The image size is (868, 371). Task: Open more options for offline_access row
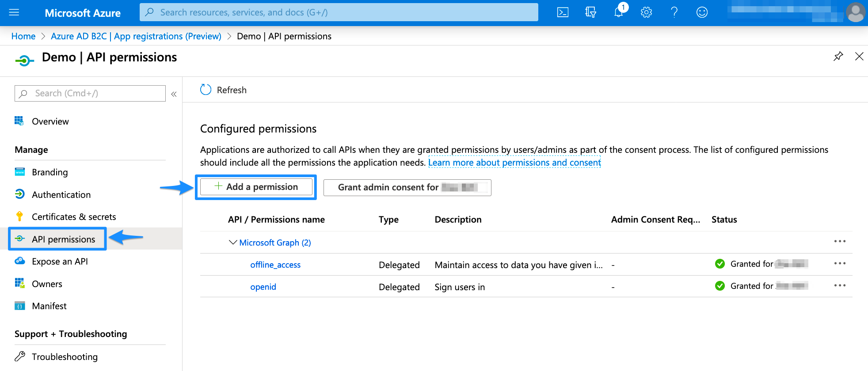coord(840,263)
